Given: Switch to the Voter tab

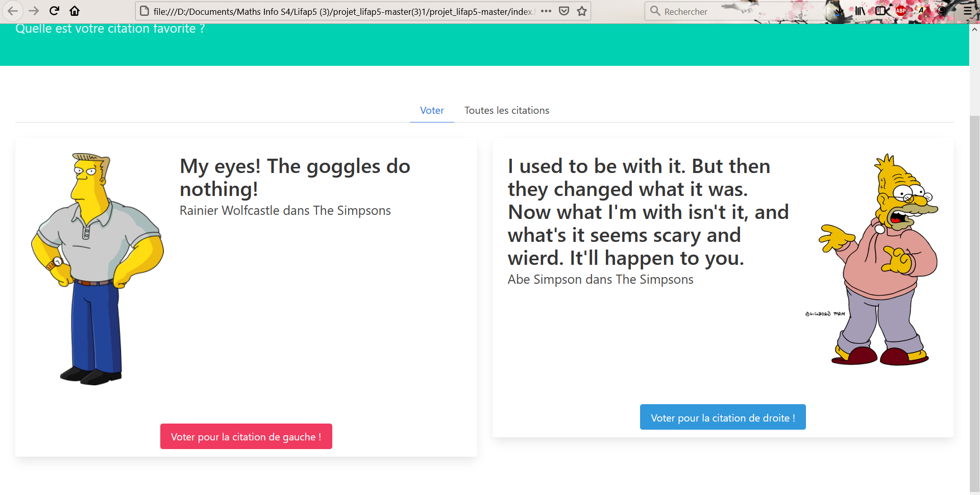Looking at the screenshot, I should pyautogui.click(x=432, y=110).
